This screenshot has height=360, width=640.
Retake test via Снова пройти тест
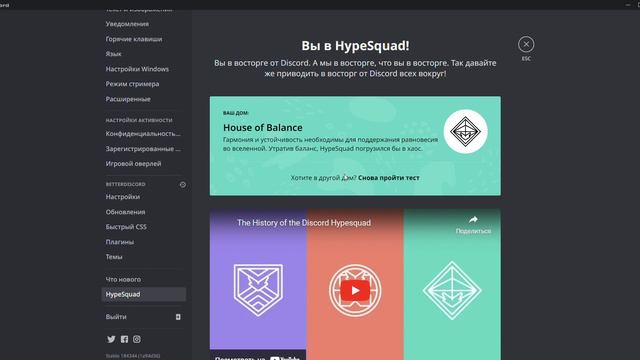click(x=389, y=178)
